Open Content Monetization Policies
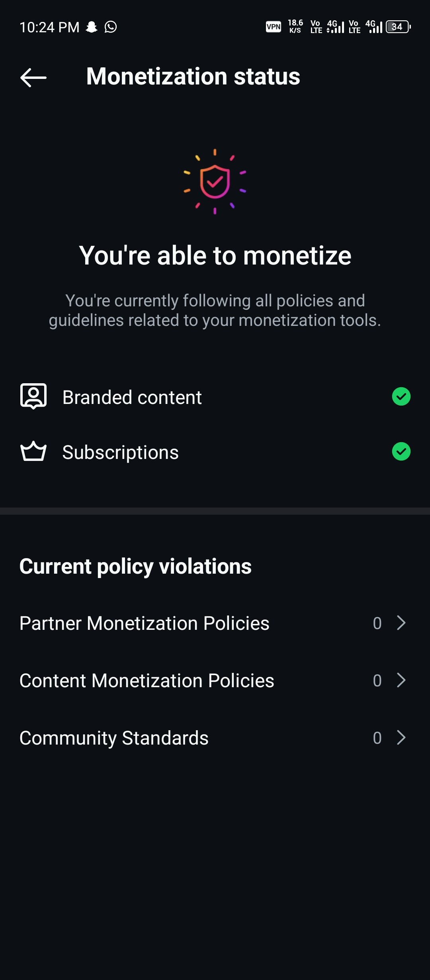Image resolution: width=430 pixels, height=980 pixels. [x=147, y=680]
